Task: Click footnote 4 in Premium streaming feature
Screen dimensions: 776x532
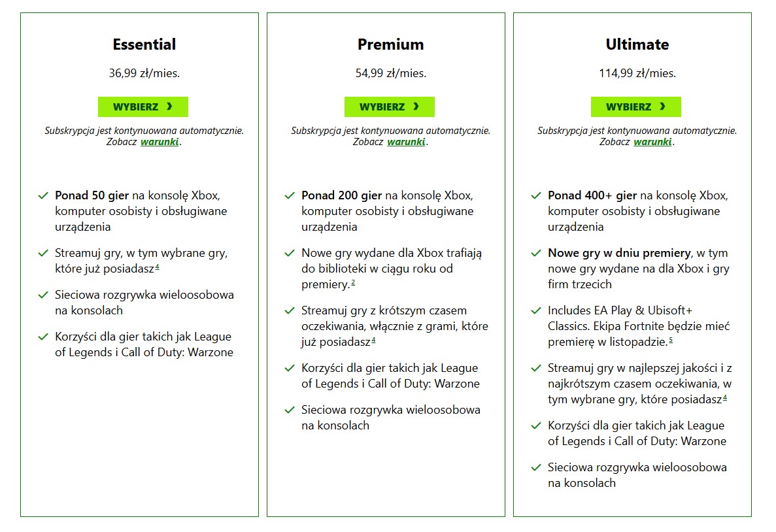Action: (373, 340)
